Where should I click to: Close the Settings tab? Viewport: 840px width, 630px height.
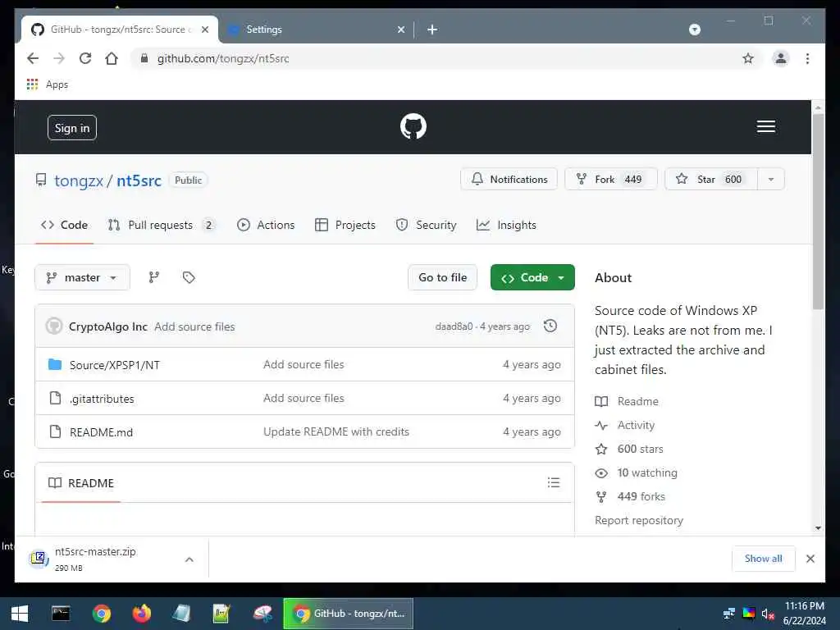tap(400, 30)
